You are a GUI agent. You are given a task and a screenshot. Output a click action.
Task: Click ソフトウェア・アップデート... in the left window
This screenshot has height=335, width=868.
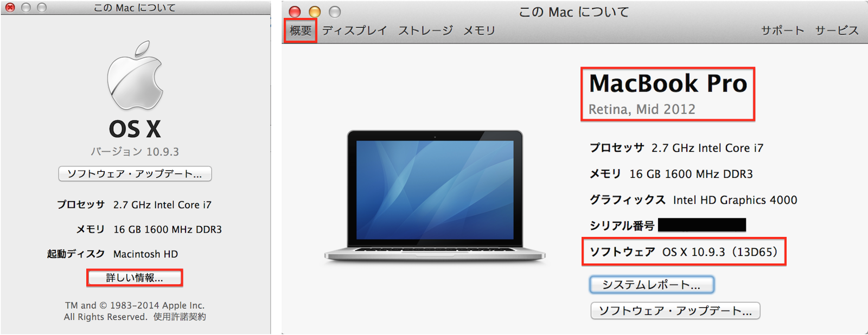[x=135, y=173]
